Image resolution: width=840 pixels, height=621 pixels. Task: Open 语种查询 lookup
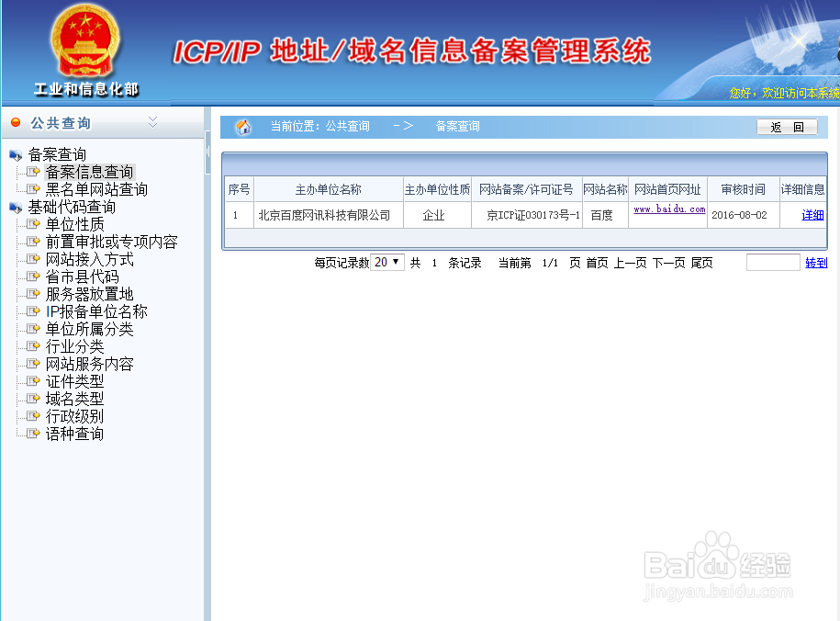[x=75, y=434]
